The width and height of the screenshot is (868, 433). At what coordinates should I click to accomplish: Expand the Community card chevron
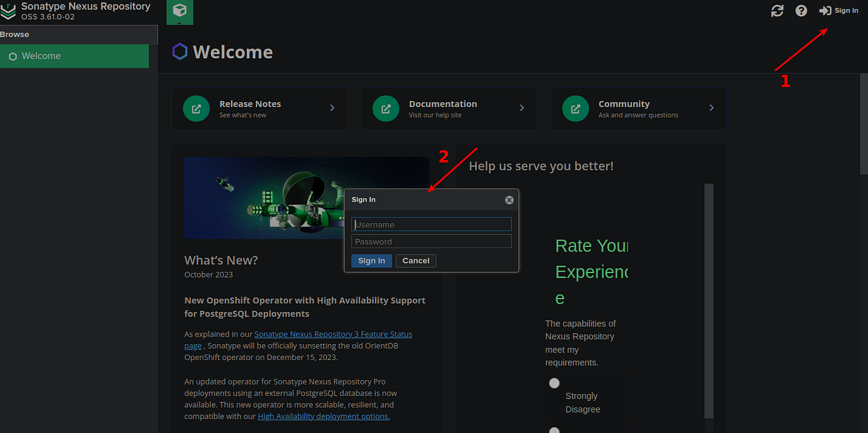711,108
